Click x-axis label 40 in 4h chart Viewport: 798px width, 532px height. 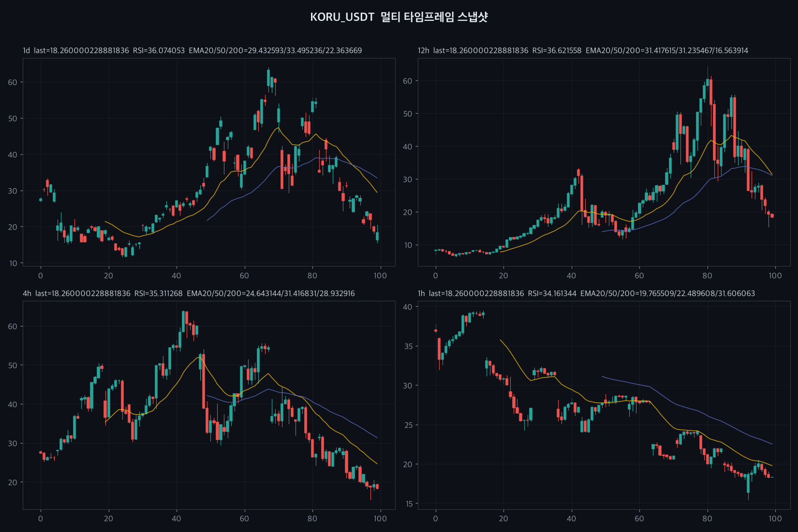[x=177, y=518]
